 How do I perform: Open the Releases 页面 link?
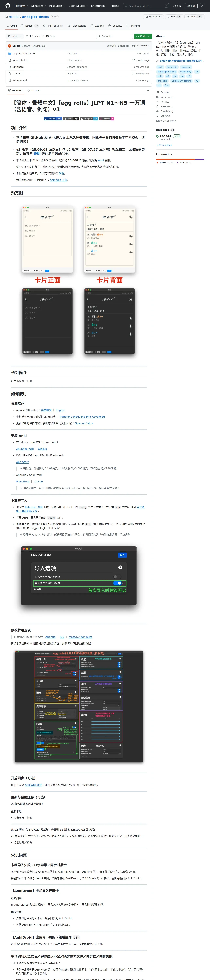click(x=34, y=507)
